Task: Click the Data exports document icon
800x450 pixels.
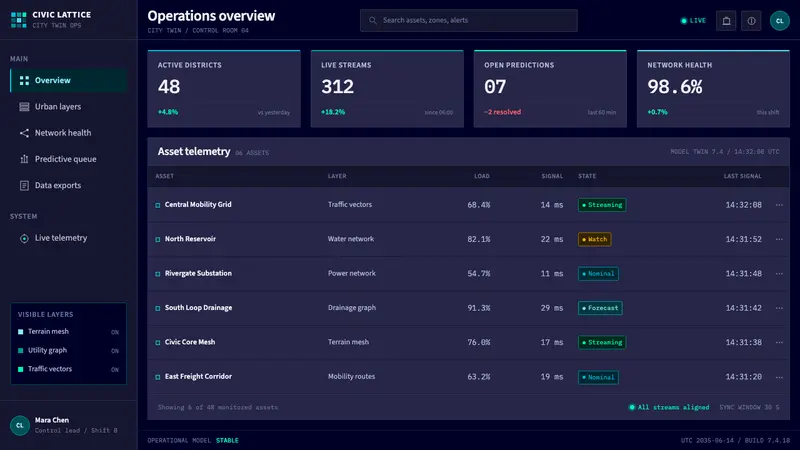Action: pos(24,186)
